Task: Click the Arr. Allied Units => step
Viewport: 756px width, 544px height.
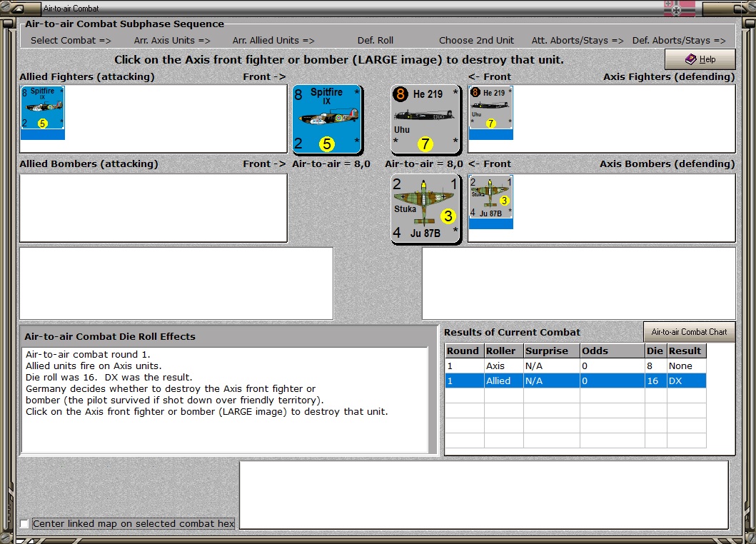Action: point(273,41)
